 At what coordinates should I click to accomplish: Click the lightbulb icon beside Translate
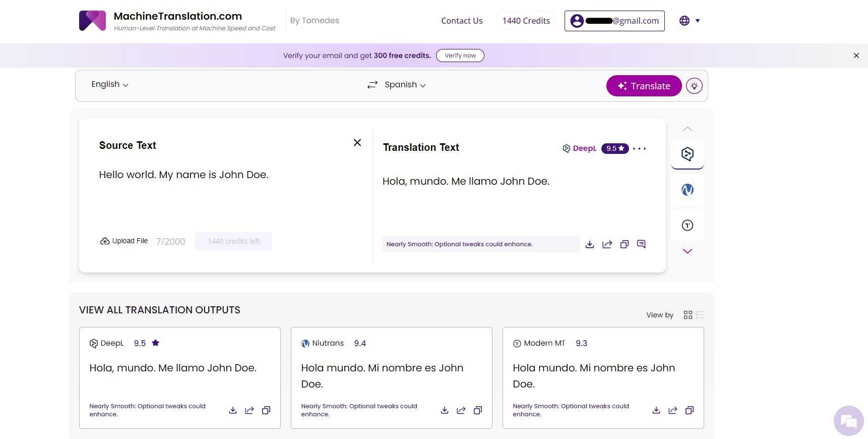coord(694,86)
